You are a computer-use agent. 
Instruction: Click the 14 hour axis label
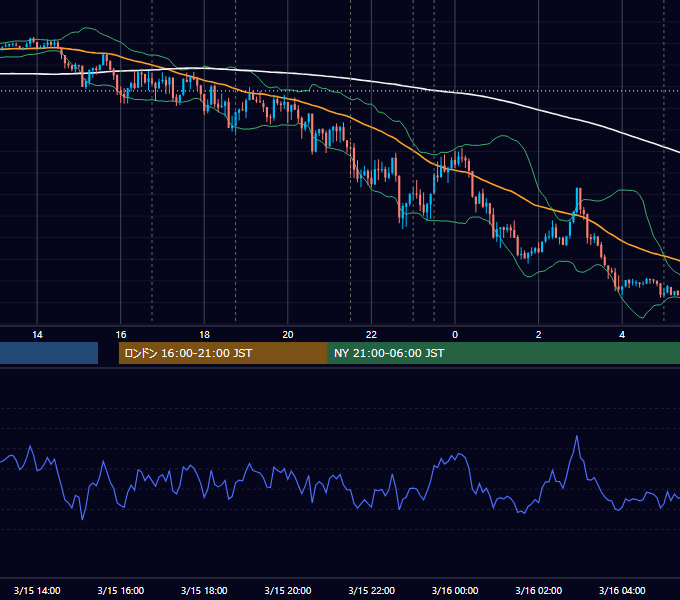pos(37,335)
